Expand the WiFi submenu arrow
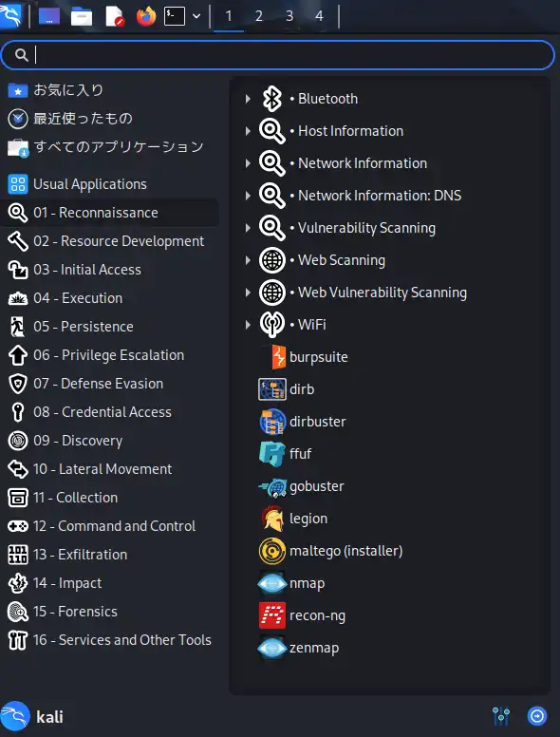The image size is (560, 737). click(x=248, y=325)
